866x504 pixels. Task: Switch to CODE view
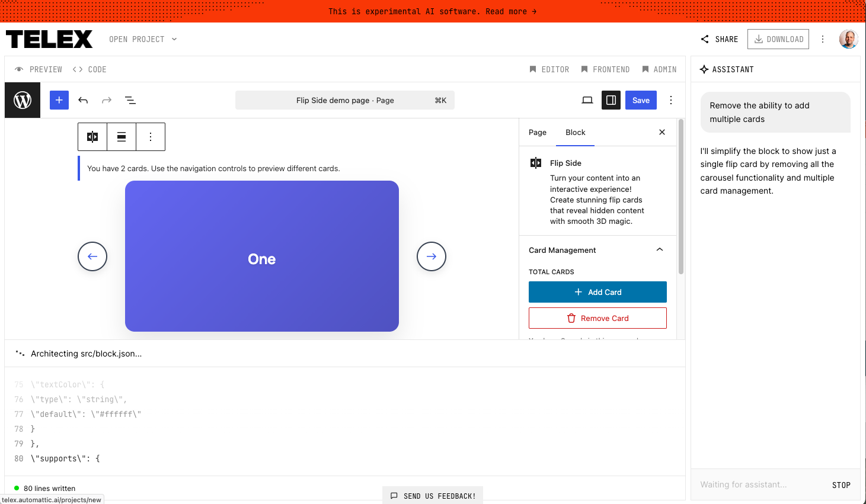click(89, 69)
